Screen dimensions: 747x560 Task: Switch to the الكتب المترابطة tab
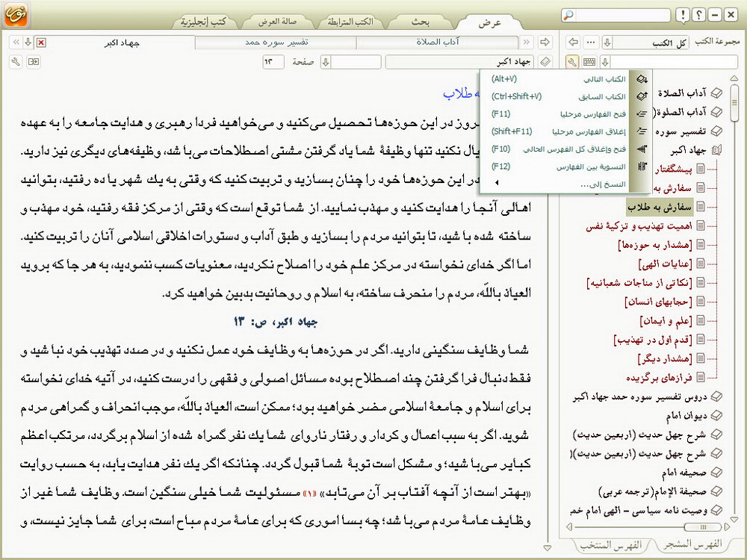click(x=350, y=22)
